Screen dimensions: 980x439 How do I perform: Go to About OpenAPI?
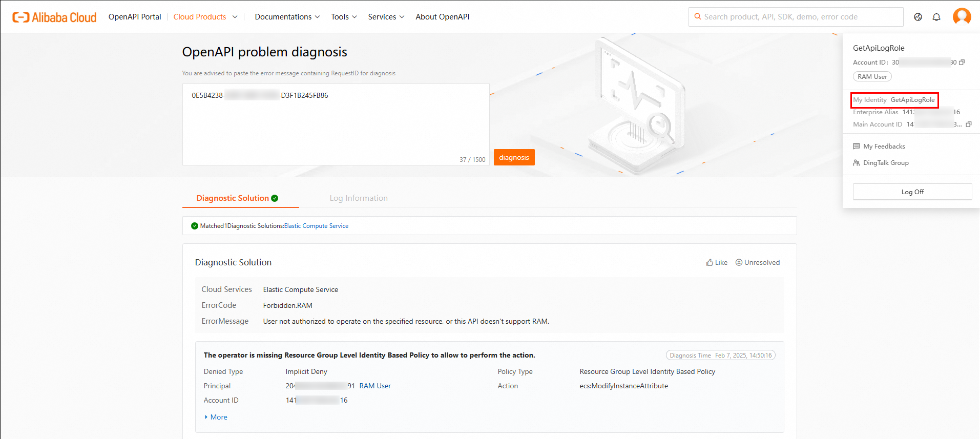tap(442, 17)
